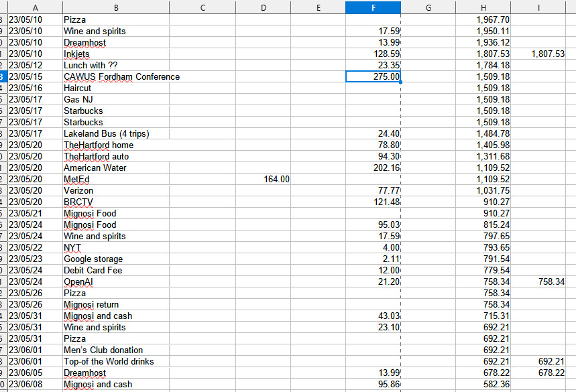Image resolution: width=576 pixels, height=392 pixels.
Task: Click the Gas NJ cell
Action: (x=116, y=99)
